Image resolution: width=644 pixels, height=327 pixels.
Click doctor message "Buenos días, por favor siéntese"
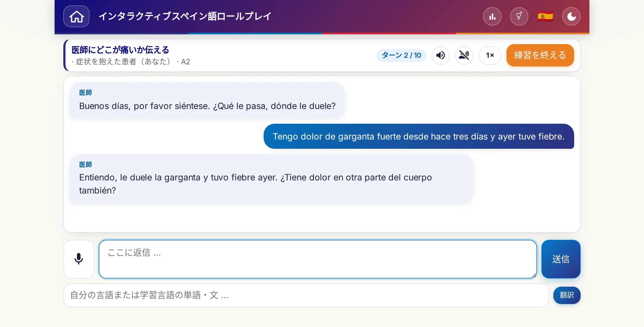click(x=207, y=101)
